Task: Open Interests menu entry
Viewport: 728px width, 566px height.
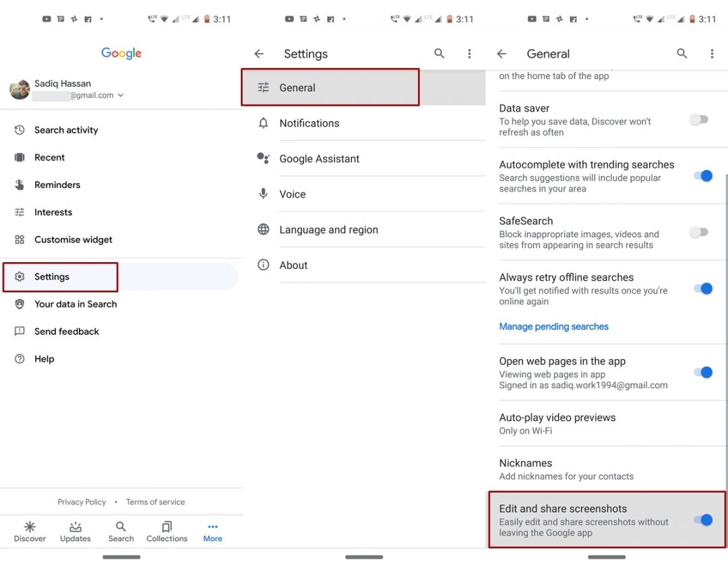Action: pos(121,212)
